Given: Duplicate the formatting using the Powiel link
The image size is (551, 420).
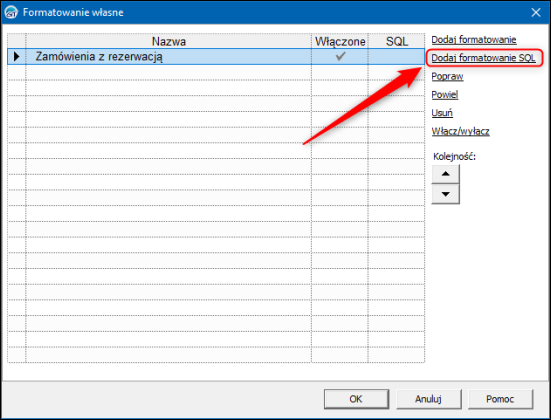Looking at the screenshot, I should 445,95.
